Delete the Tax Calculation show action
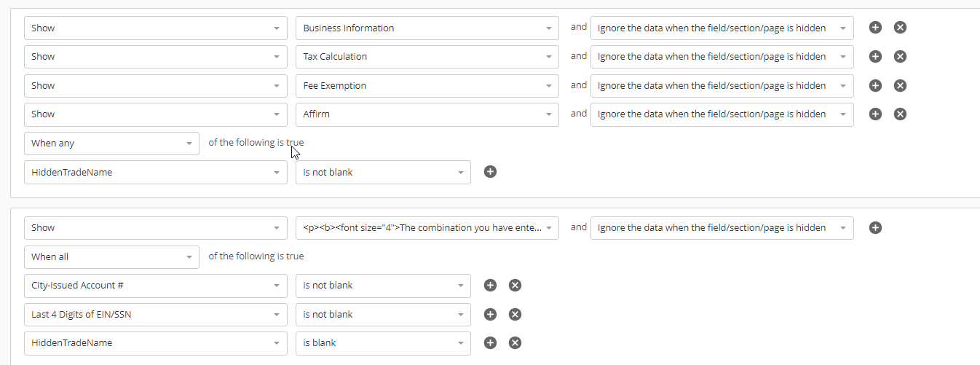 900,57
